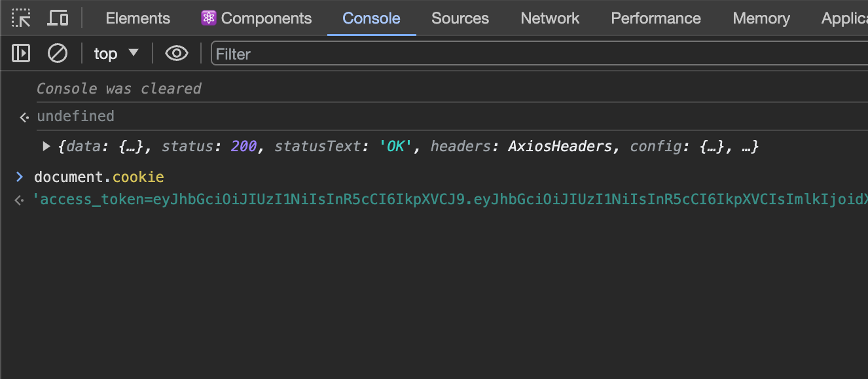Select the Console tab
The height and width of the screenshot is (379, 868).
click(371, 18)
